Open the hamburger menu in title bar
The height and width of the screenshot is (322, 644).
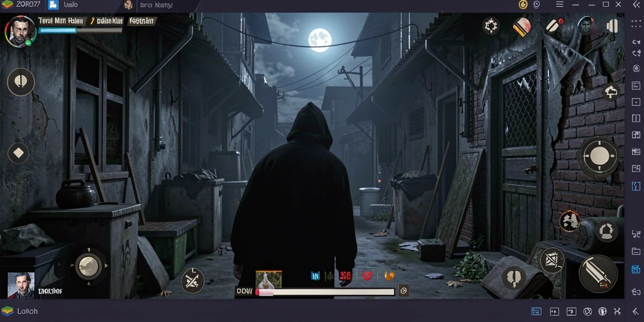pyautogui.click(x=559, y=4)
